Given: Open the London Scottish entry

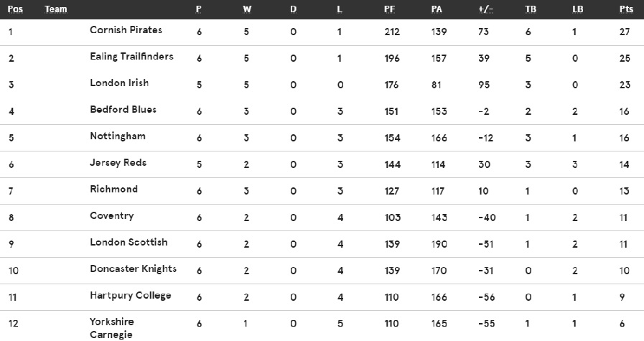Looking at the screenshot, I should [x=129, y=242].
